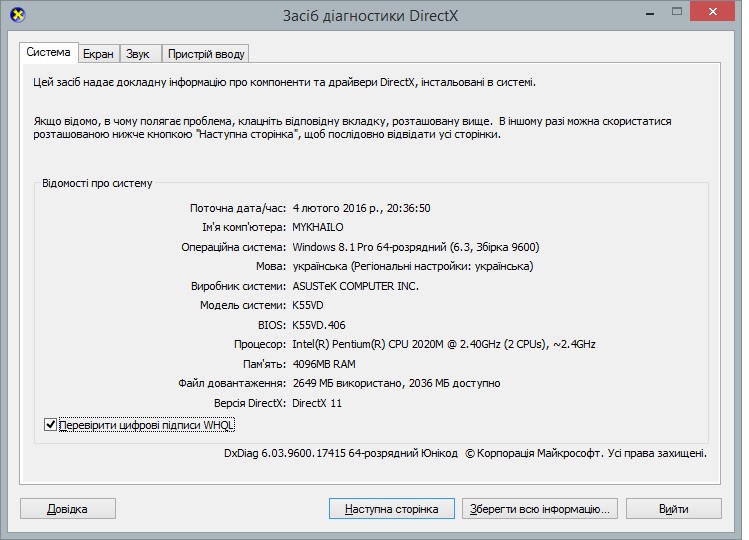
Task: Click manufacturer ASUSTeK COMPUTER INC.
Action: [355, 286]
